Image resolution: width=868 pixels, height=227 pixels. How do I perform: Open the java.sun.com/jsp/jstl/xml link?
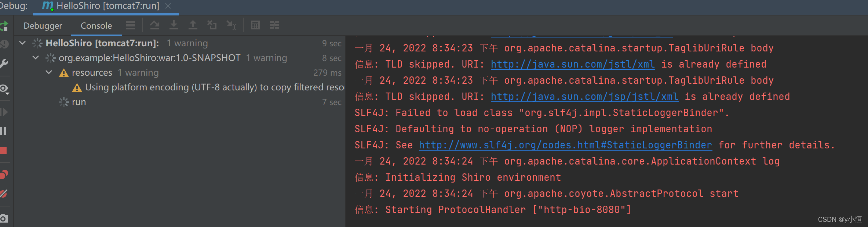pyautogui.click(x=584, y=97)
